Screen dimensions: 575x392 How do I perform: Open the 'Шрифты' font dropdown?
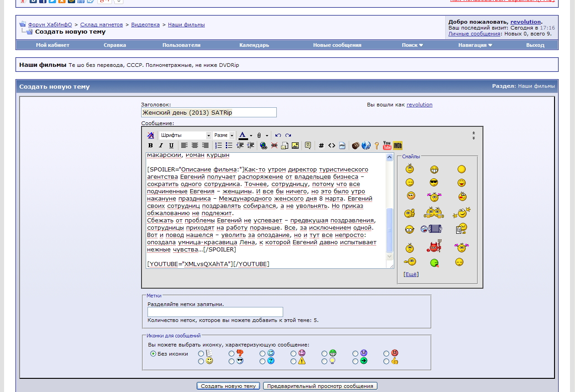point(185,136)
